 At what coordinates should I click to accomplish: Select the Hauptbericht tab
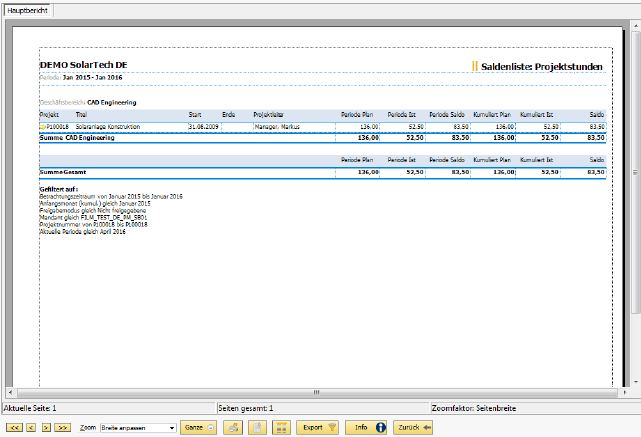[x=28, y=10]
